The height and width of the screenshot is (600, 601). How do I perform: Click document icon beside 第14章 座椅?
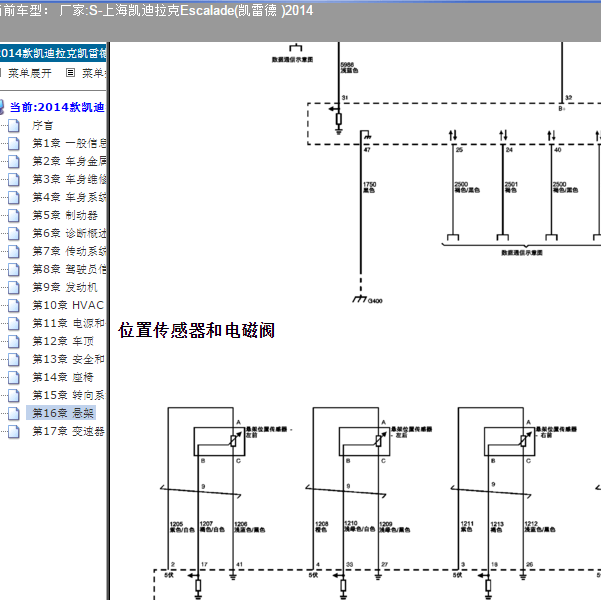(x=14, y=378)
